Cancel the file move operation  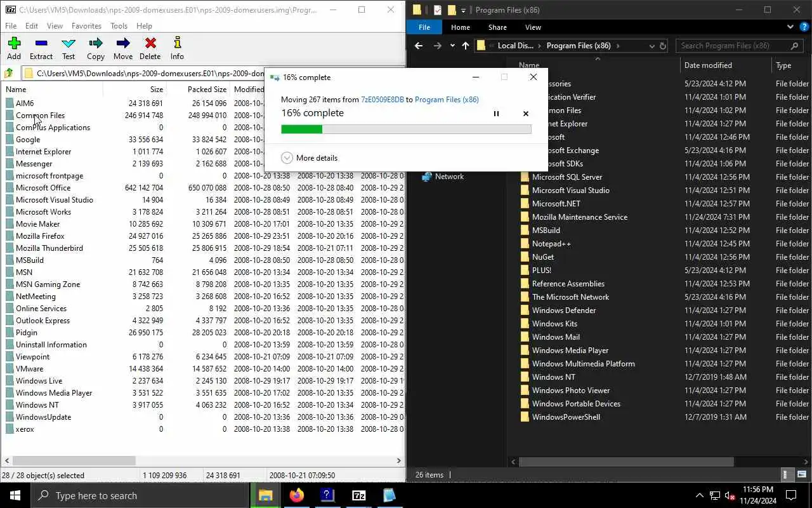[x=525, y=114]
